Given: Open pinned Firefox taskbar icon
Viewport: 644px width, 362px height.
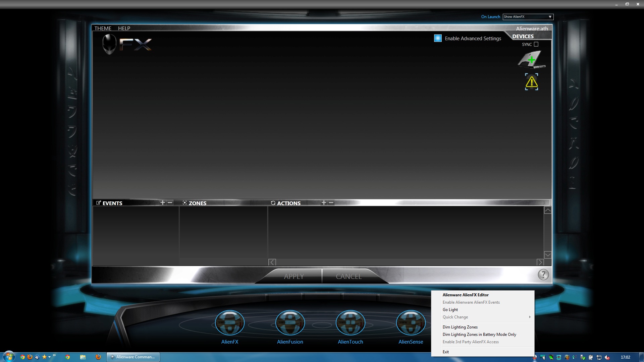Looking at the screenshot, I should point(98,357).
